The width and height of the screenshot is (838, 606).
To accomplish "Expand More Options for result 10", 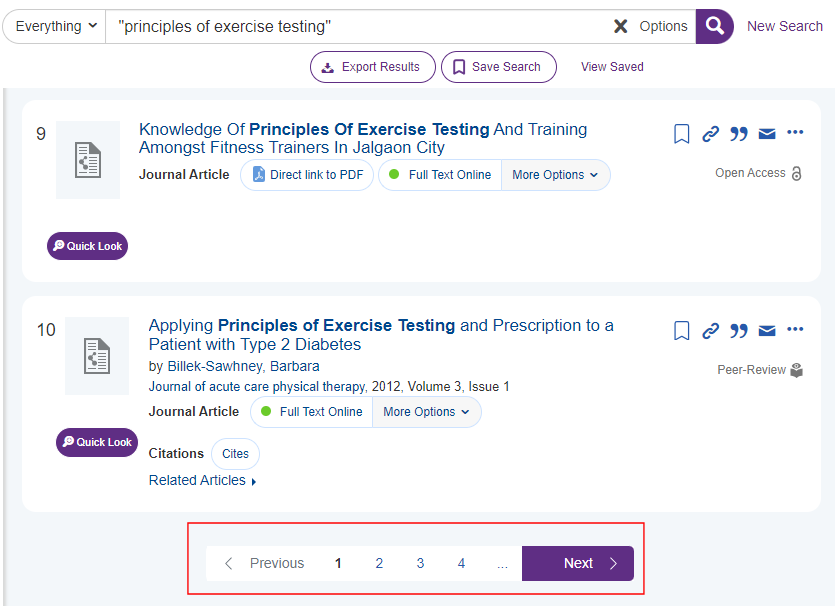I will [x=426, y=412].
